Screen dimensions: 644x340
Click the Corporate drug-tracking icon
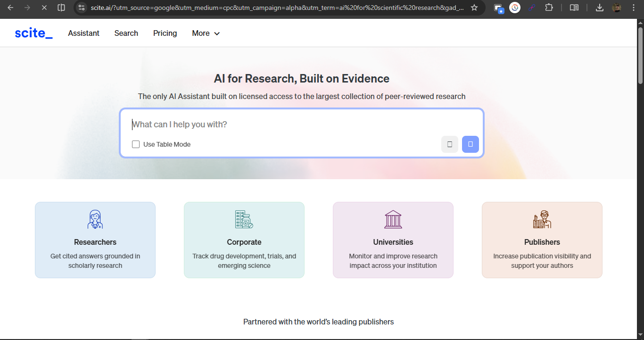pyautogui.click(x=244, y=219)
